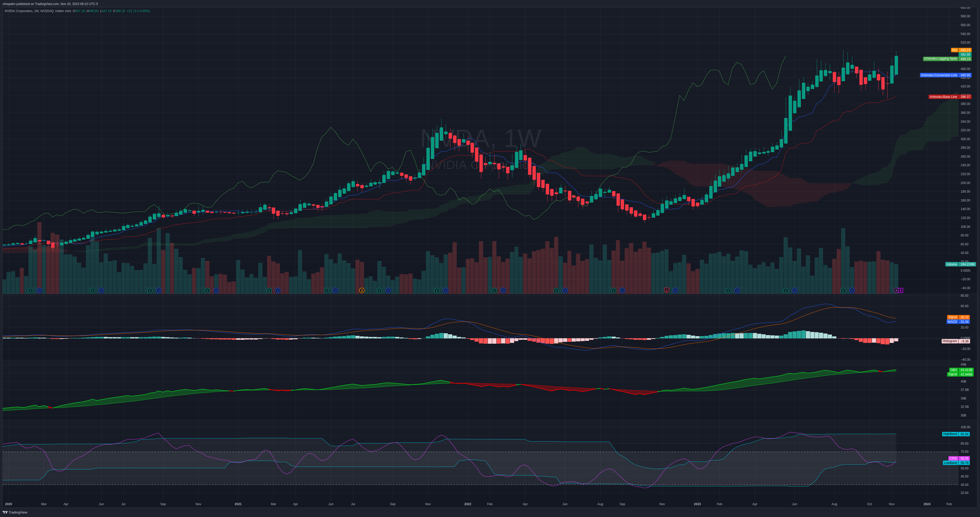Open the February 2020 dividend D marker

[x=40, y=290]
